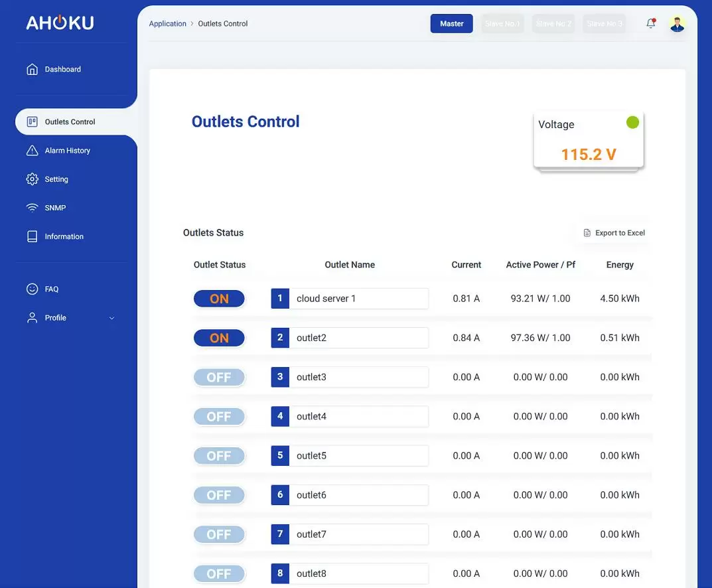This screenshot has width=712, height=588.
Task: Click the FAQ smiley face icon
Action: pyautogui.click(x=32, y=289)
